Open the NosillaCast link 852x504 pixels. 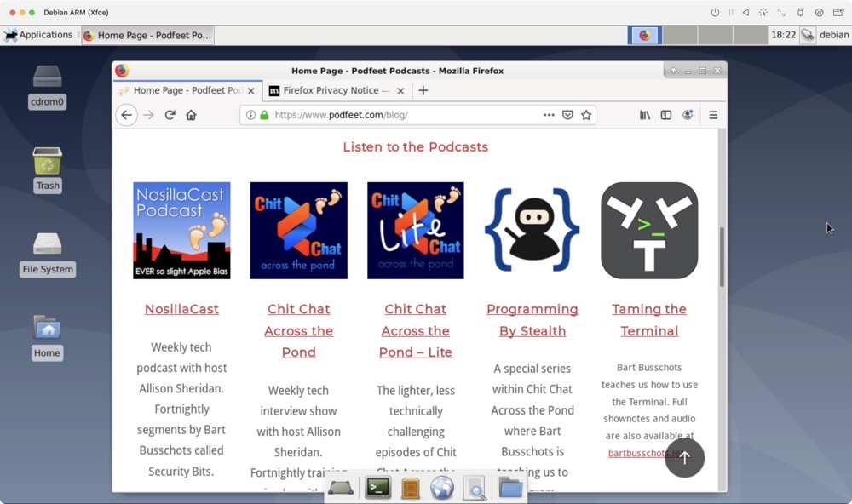pyautogui.click(x=181, y=309)
